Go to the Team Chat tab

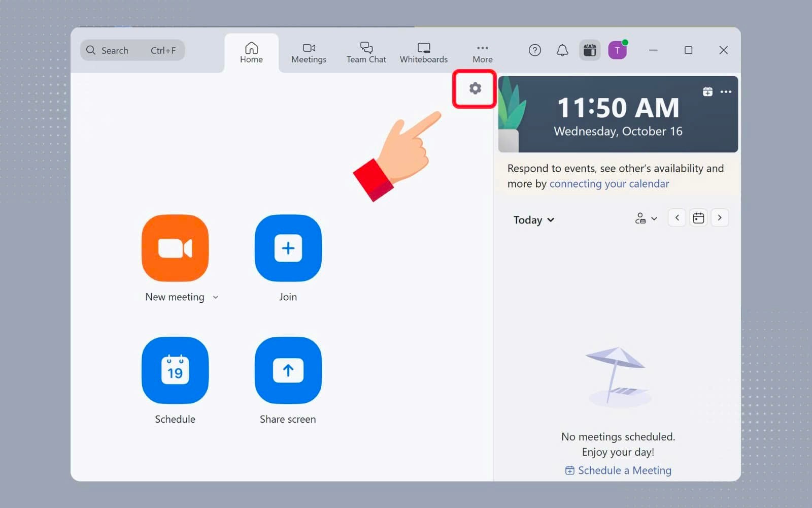coord(366,53)
